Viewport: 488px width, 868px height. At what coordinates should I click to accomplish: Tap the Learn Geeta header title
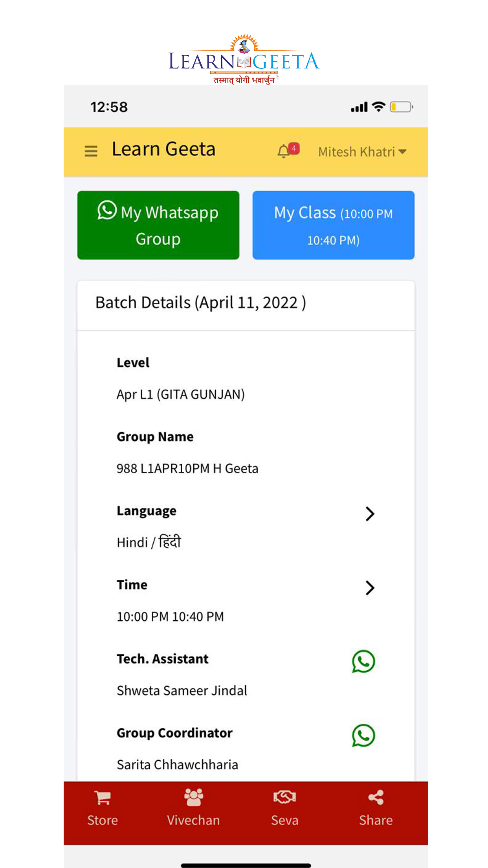pos(163,149)
